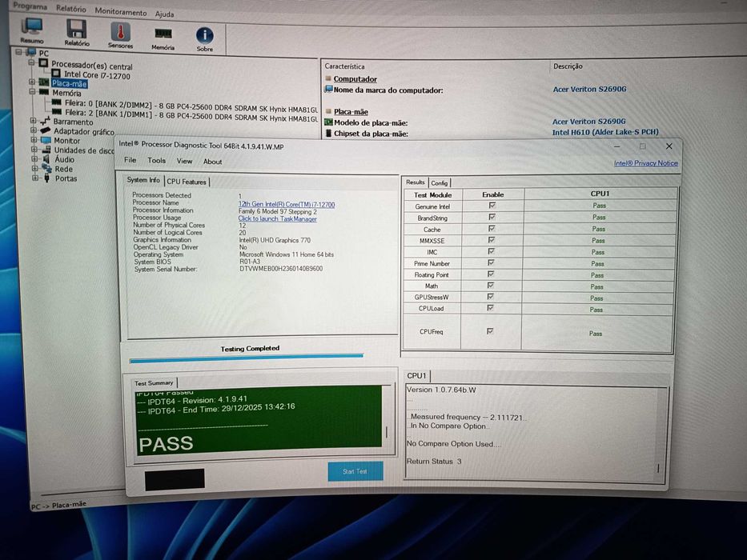The width and height of the screenshot is (747, 560).
Task: Click the icon beside Nome da marca do computador
Action: [328, 89]
